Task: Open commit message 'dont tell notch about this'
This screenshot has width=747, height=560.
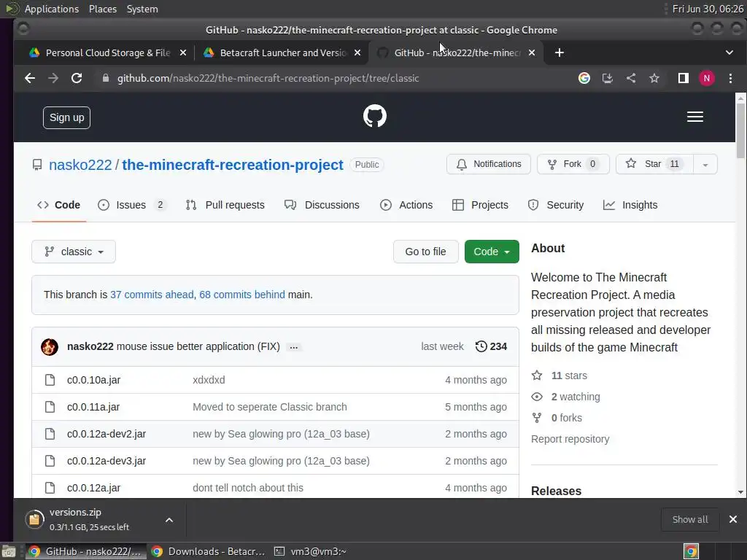Action: point(248,488)
